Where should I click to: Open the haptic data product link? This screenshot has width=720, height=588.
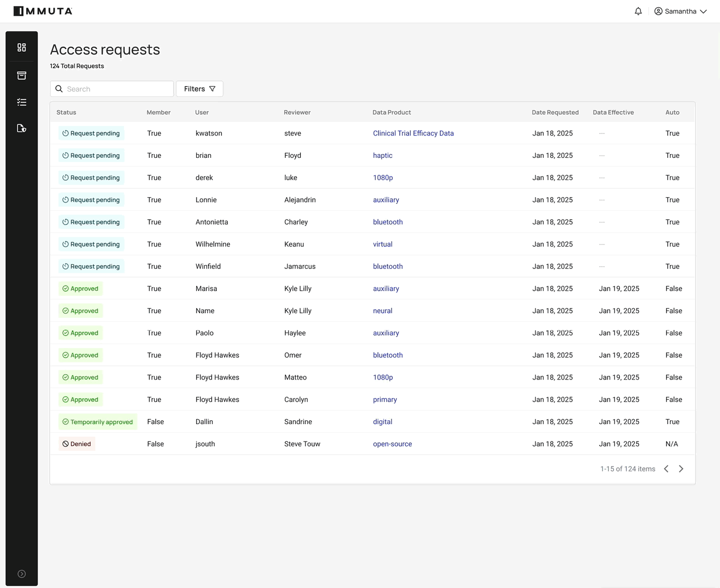point(383,156)
